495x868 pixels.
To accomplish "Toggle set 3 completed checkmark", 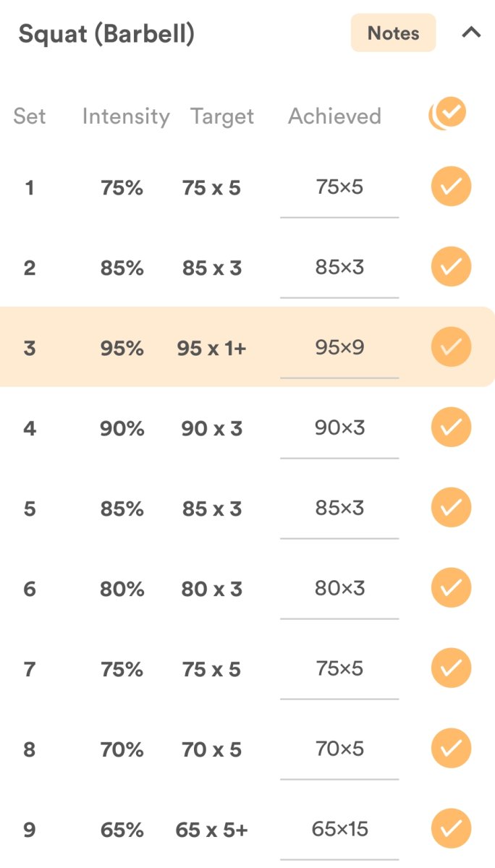I will 451,347.
